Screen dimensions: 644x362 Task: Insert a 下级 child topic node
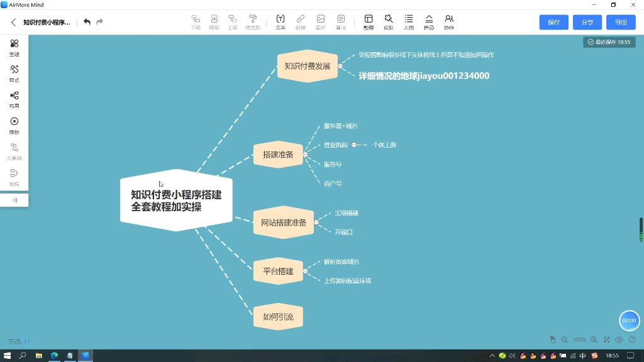pos(196,21)
